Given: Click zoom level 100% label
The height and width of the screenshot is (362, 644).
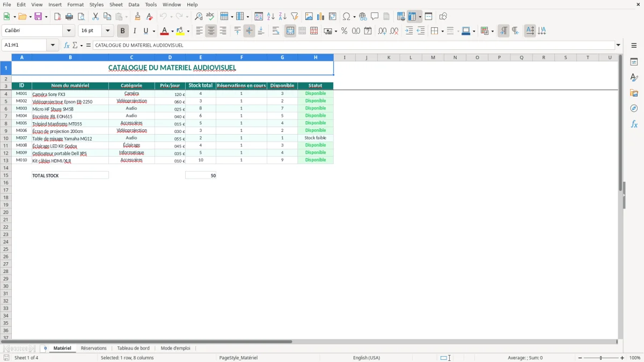Looking at the screenshot, I should (635, 358).
